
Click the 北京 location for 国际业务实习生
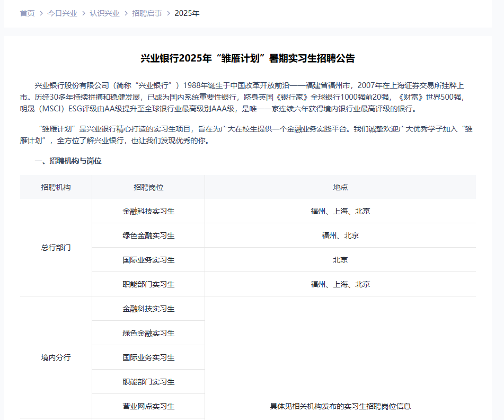[x=340, y=260]
